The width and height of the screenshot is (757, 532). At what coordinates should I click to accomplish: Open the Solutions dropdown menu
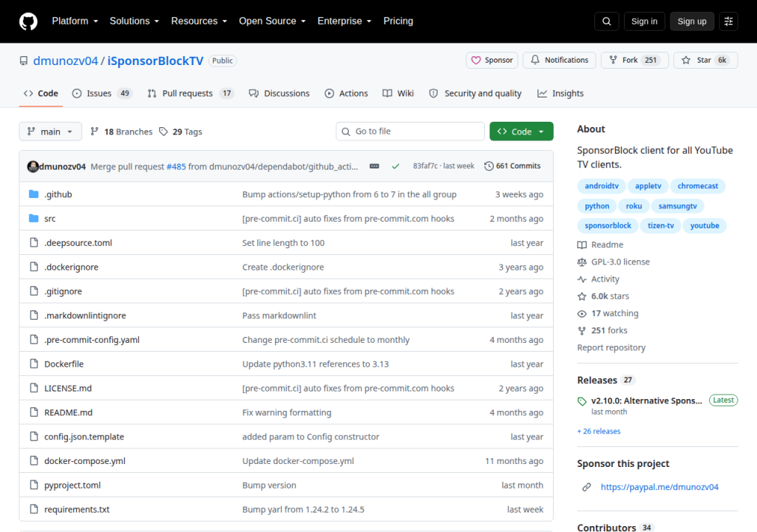pyautogui.click(x=135, y=21)
